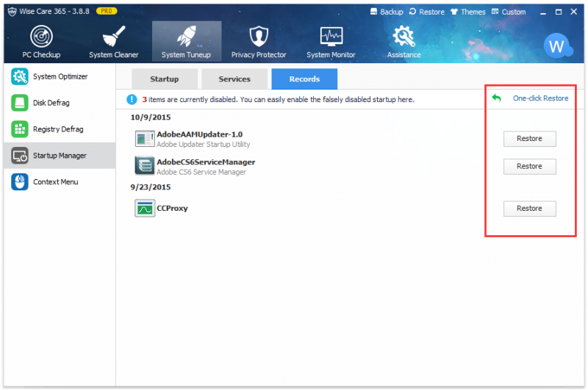
Task: Select the AdobeCS6ServiceManager entry name
Action: click(206, 162)
